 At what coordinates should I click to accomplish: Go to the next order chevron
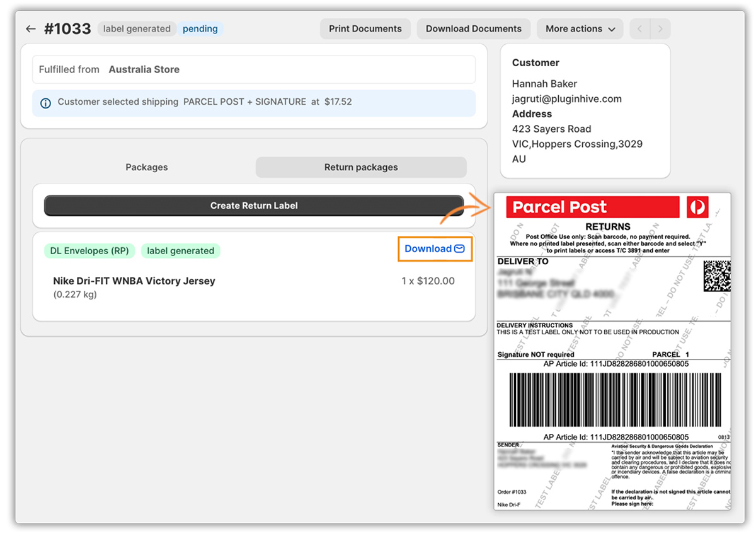pos(660,29)
